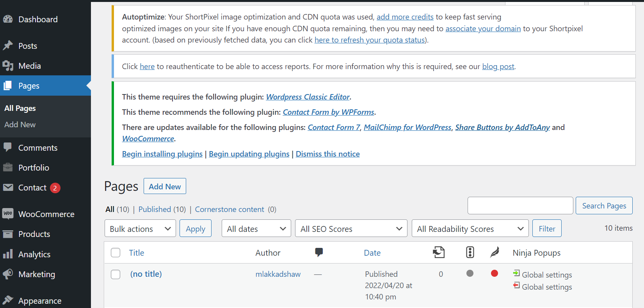The image size is (644, 308).
Task: Click the outgoing internal links column icon
Action: (439, 253)
